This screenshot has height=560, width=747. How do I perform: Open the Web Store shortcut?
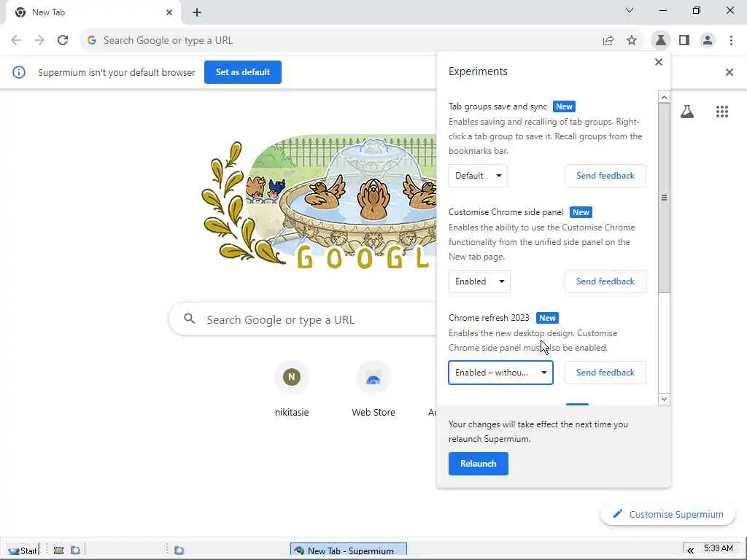click(373, 391)
